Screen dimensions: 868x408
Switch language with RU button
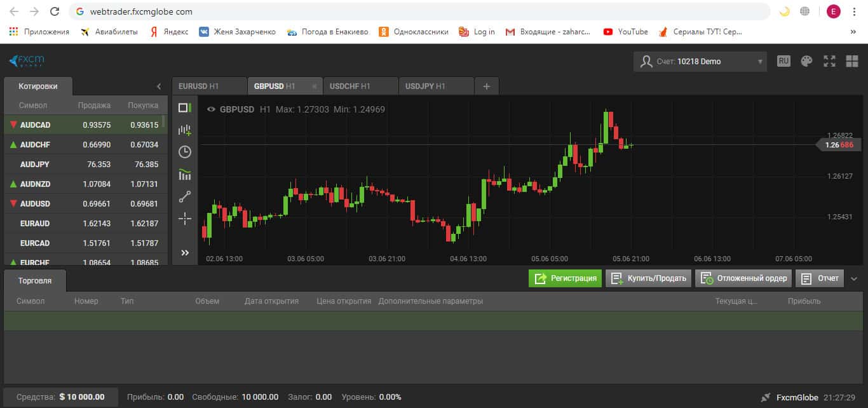pos(783,61)
